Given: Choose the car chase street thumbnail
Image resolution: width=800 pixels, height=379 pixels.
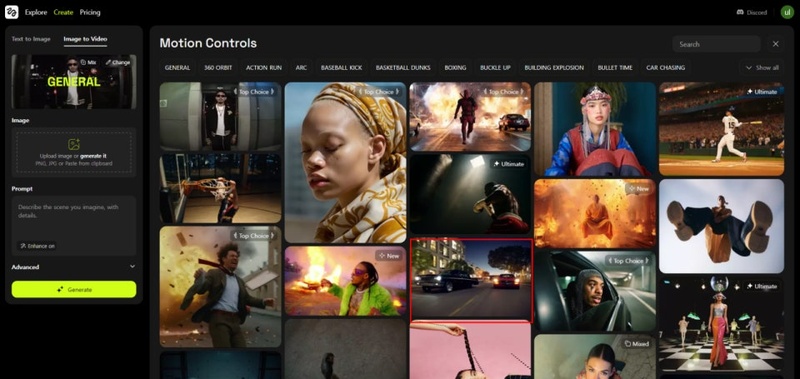Looking at the screenshot, I should 471,281.
